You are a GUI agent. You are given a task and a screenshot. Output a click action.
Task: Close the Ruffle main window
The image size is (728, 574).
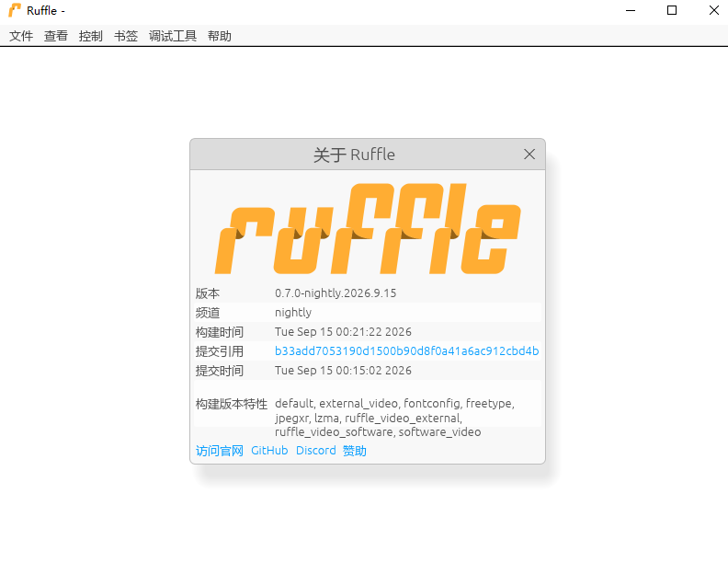click(714, 10)
